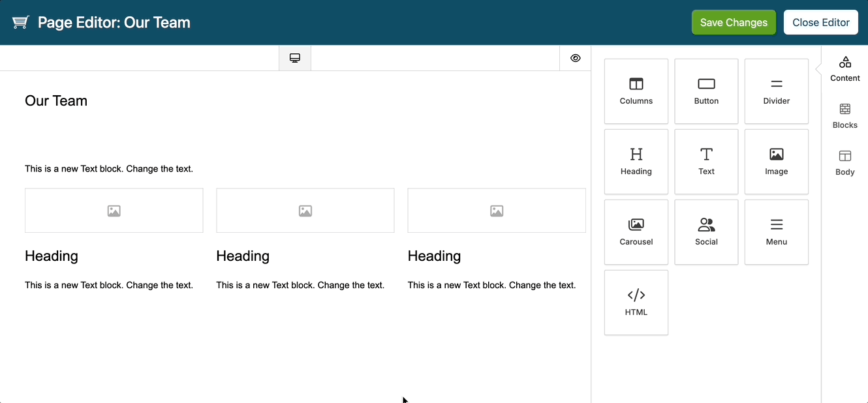This screenshot has width=868, height=403.
Task: Toggle the page preview eye icon
Action: pos(575,57)
